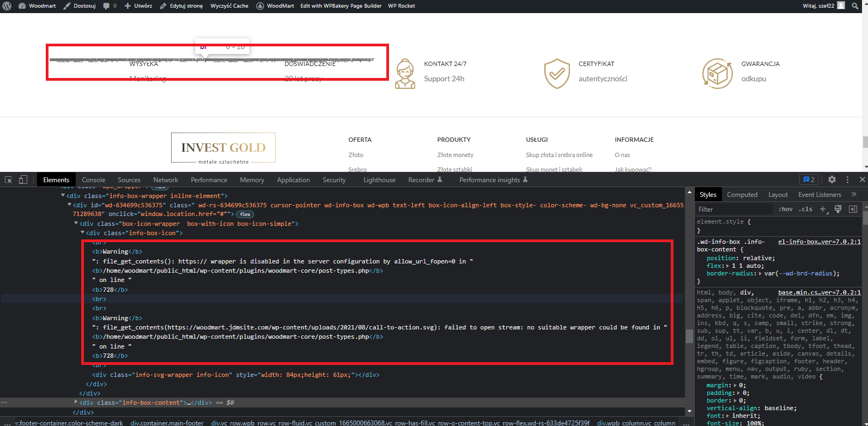This screenshot has height=426, width=868.
Task: Switch to the Security tab
Action: point(334,180)
